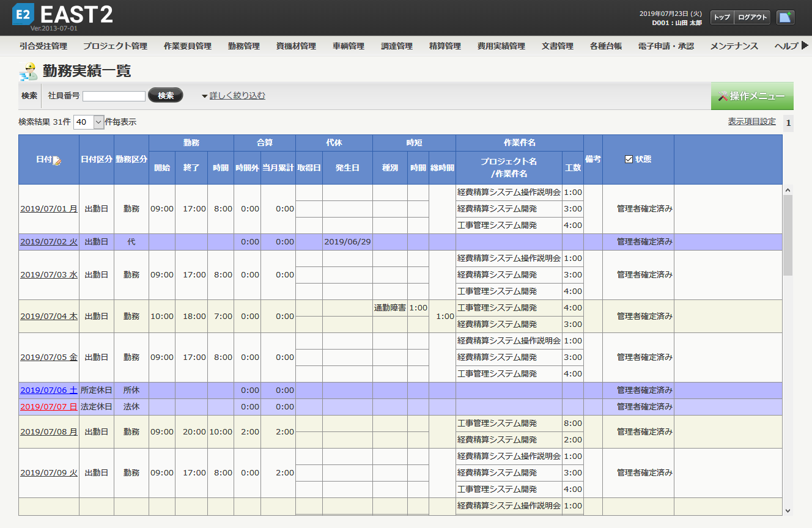Click 管理者確定済み status for 2019/07/08

click(x=638, y=432)
